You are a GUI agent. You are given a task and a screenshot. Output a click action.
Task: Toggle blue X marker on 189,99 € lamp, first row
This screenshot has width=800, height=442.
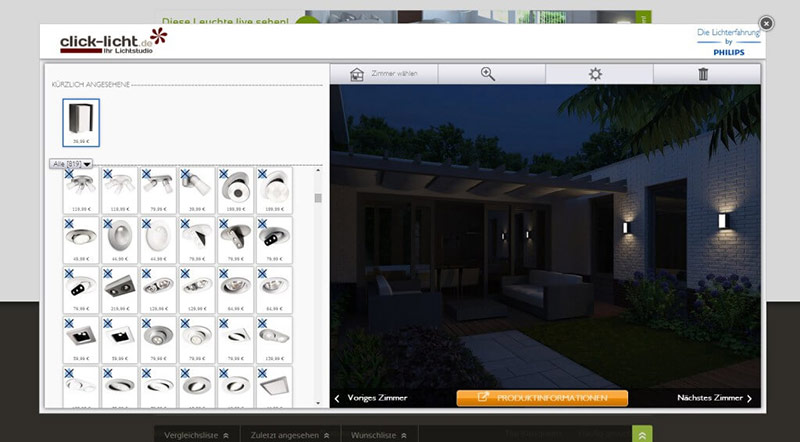click(x=223, y=174)
